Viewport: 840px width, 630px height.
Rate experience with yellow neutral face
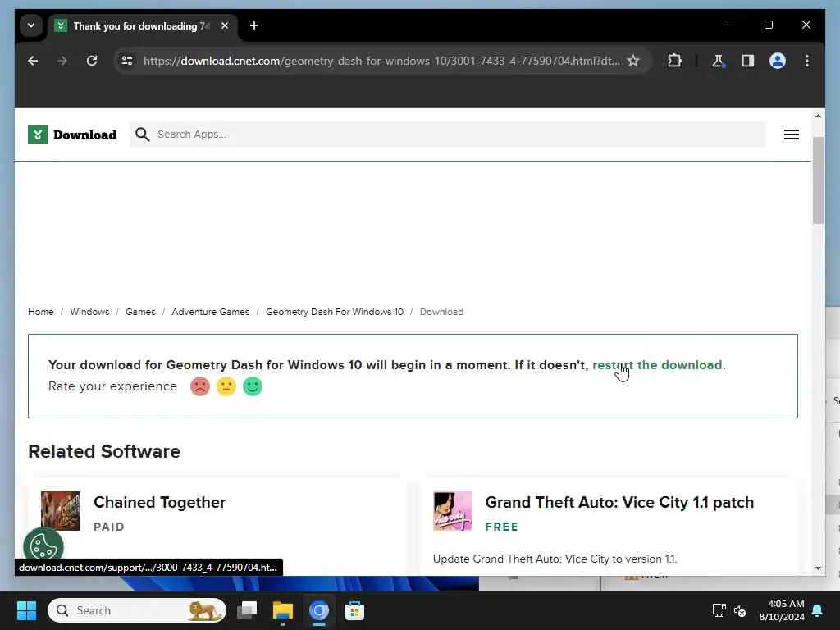[x=226, y=386]
